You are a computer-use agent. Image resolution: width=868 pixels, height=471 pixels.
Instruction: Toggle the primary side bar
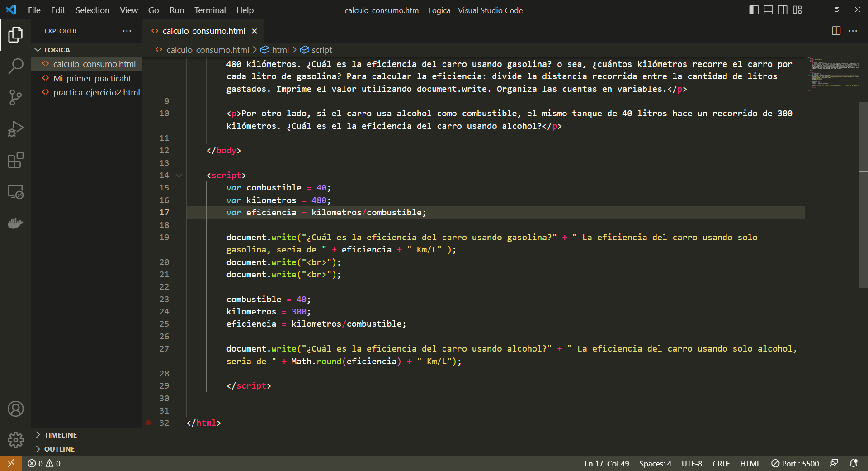[754, 10]
